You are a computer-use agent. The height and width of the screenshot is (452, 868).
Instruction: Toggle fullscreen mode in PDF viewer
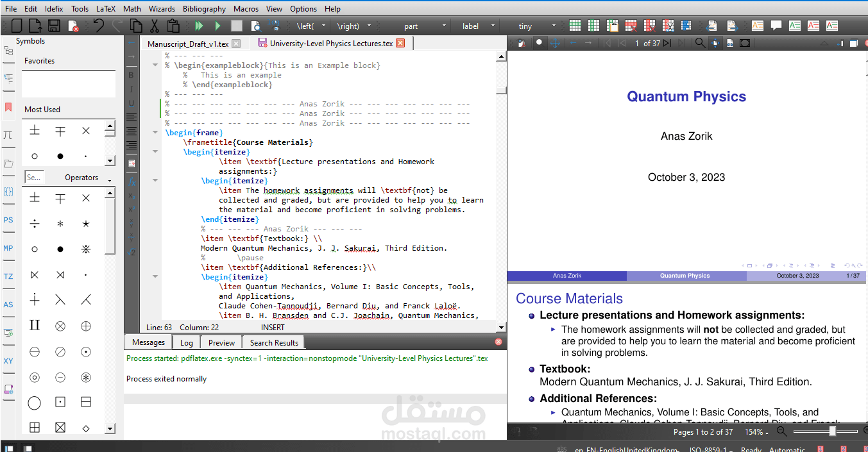[744, 43]
